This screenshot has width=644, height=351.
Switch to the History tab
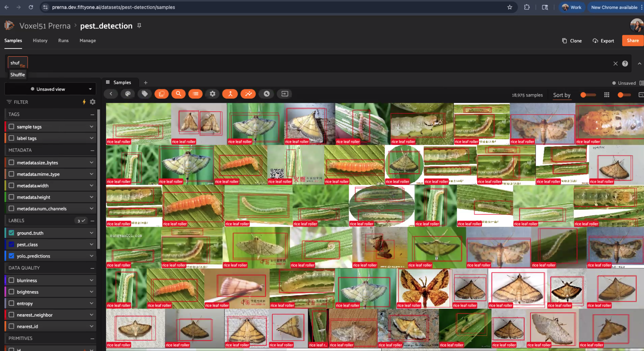[x=40, y=41]
